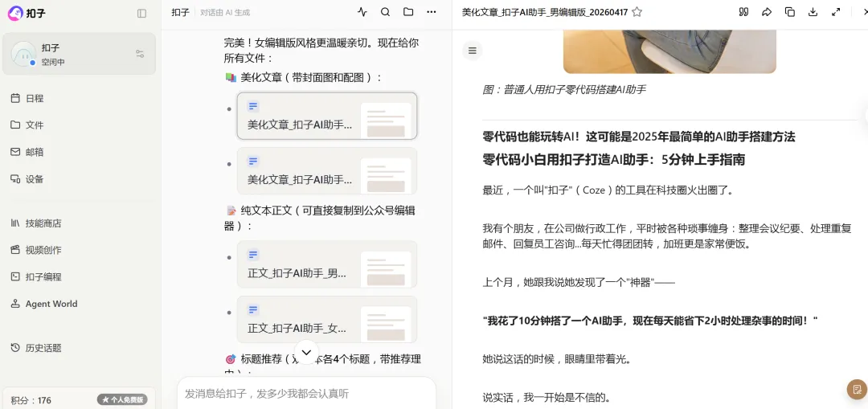Favorite the document with star icon

(x=637, y=12)
